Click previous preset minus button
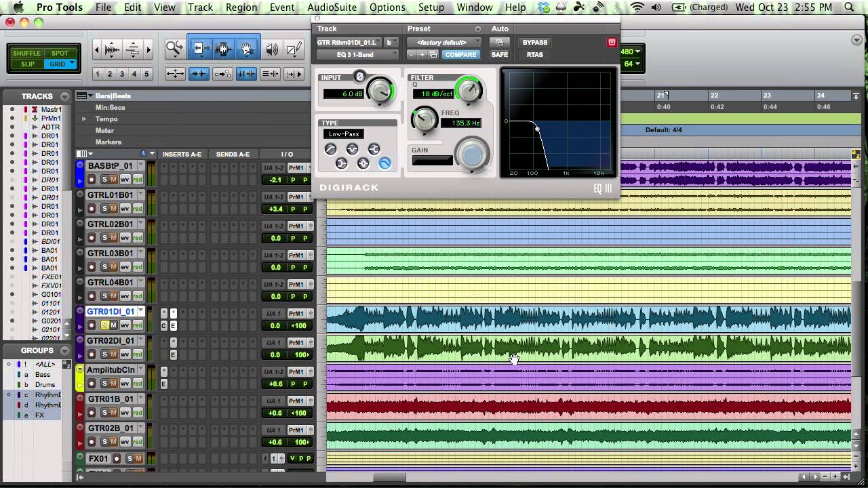This screenshot has width=868, height=488. [412, 55]
